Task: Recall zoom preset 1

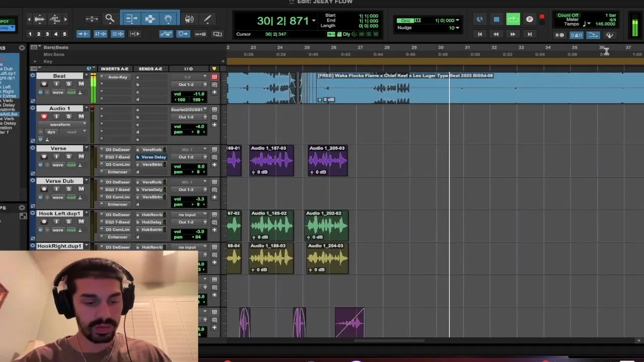Action: click(x=30, y=34)
